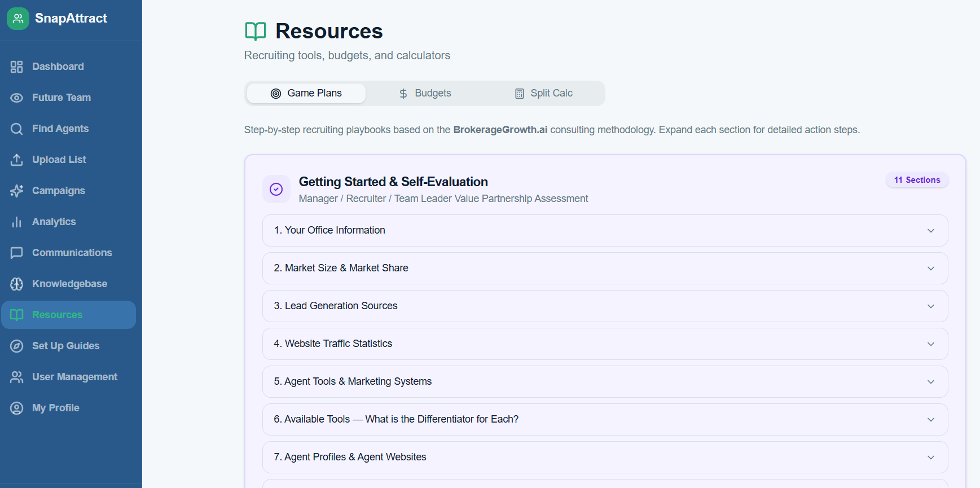980x488 pixels.
Task: Click the SnapAttract brand name
Action: click(x=71, y=18)
